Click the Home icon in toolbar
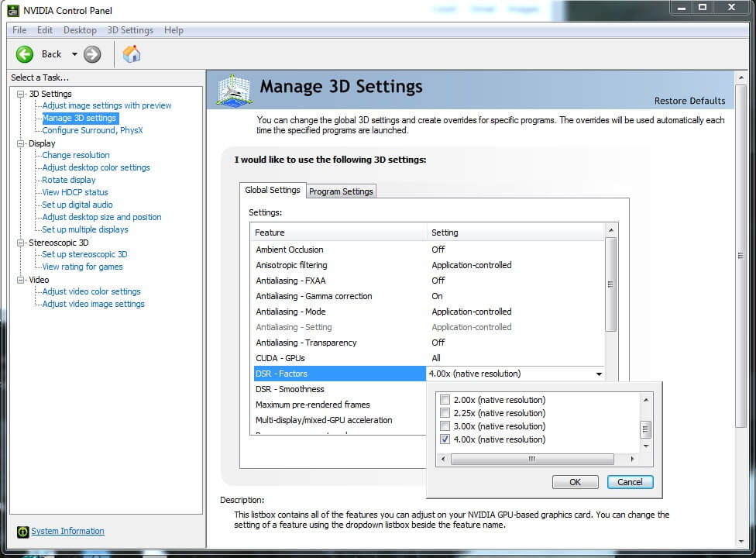This screenshot has width=756, height=558. 132,53
